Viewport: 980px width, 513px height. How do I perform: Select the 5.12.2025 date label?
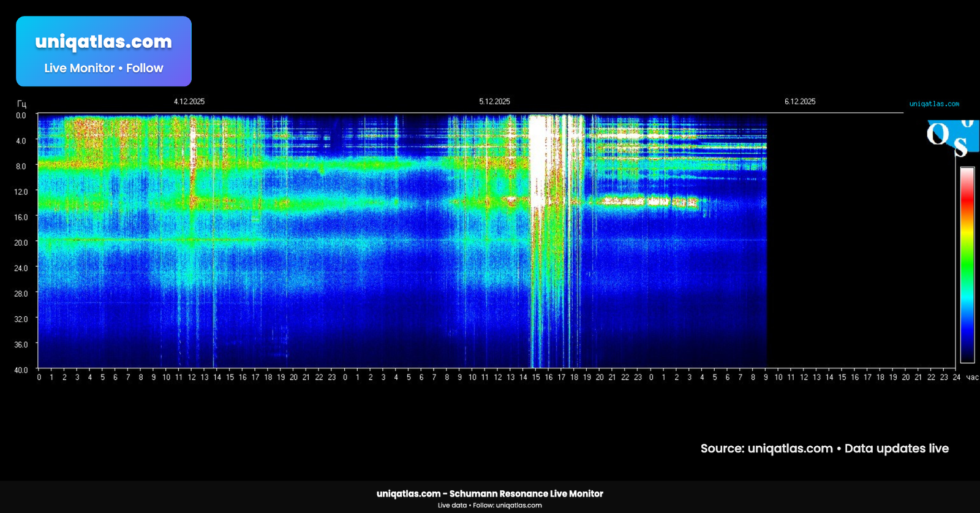tap(494, 102)
